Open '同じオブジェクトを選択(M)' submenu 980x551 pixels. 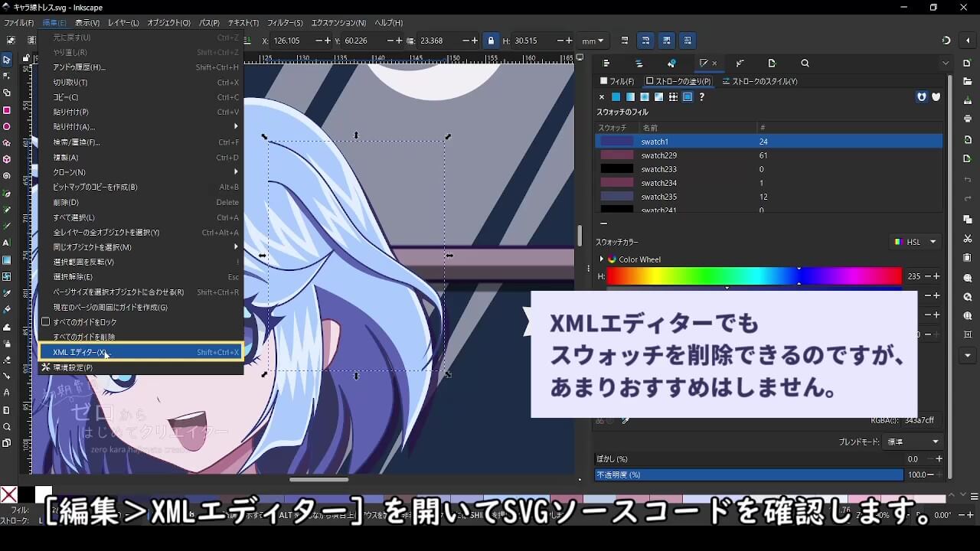[141, 247]
